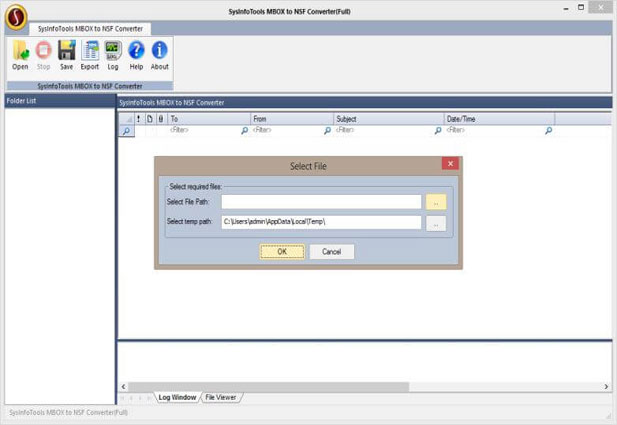Switch to the Log Window tab
617x425 pixels.
[x=177, y=397]
